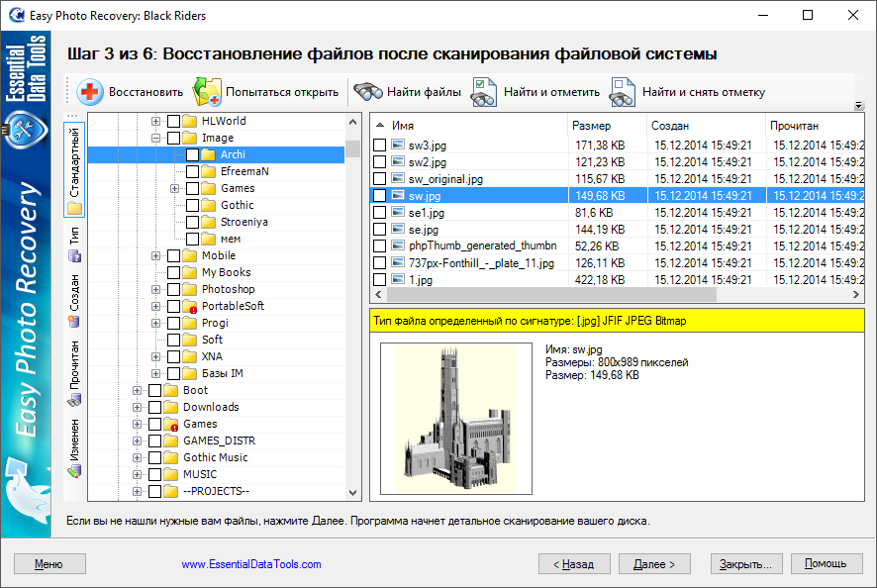This screenshot has width=877, height=588.
Task: Check the sw.jpg file checkbox
Action: click(x=380, y=195)
